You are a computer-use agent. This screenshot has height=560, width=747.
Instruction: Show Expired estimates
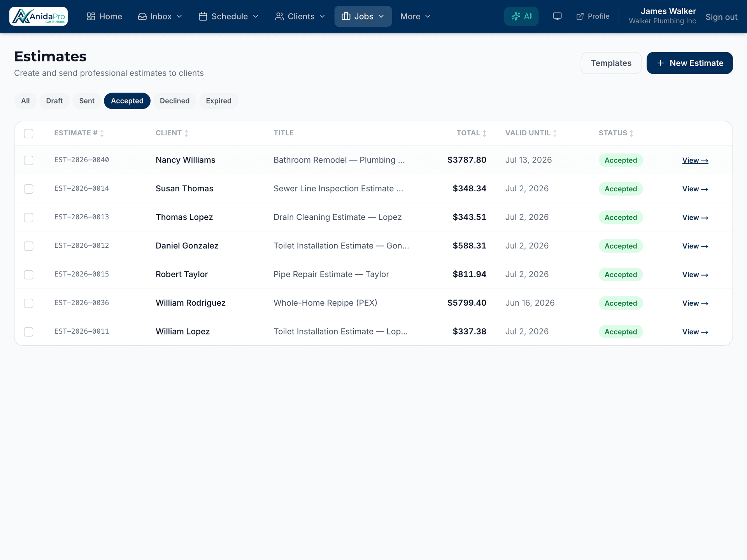[x=219, y=101]
